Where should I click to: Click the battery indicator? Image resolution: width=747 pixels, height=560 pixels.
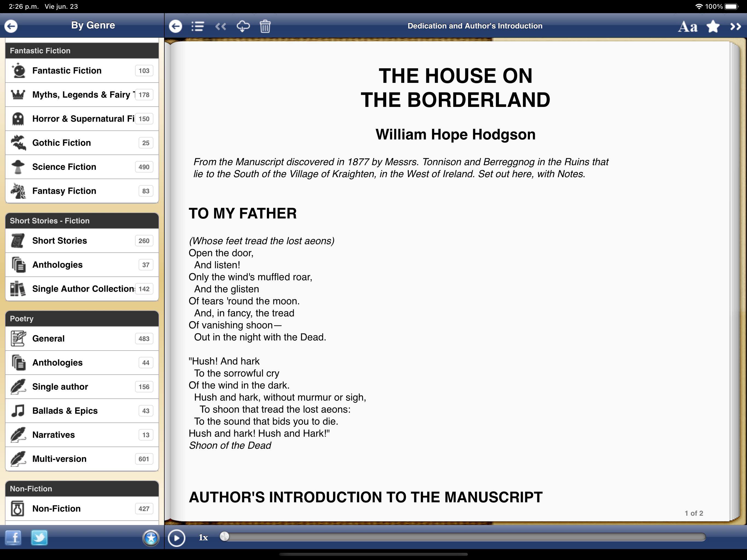pos(731,6)
